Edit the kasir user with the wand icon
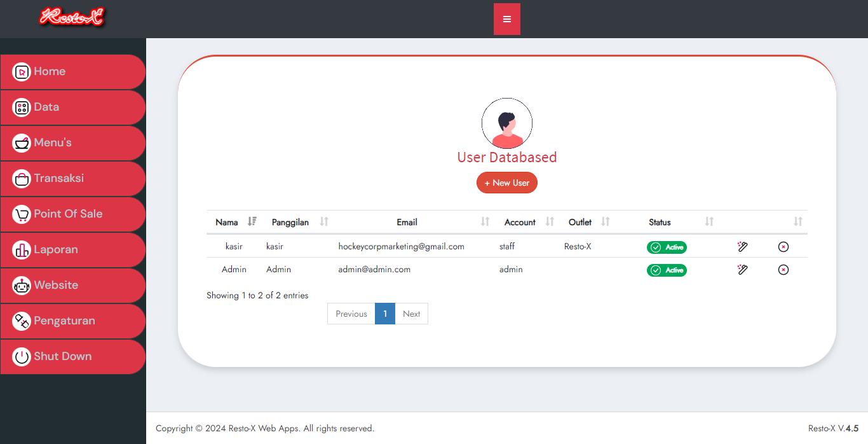 [x=742, y=247]
